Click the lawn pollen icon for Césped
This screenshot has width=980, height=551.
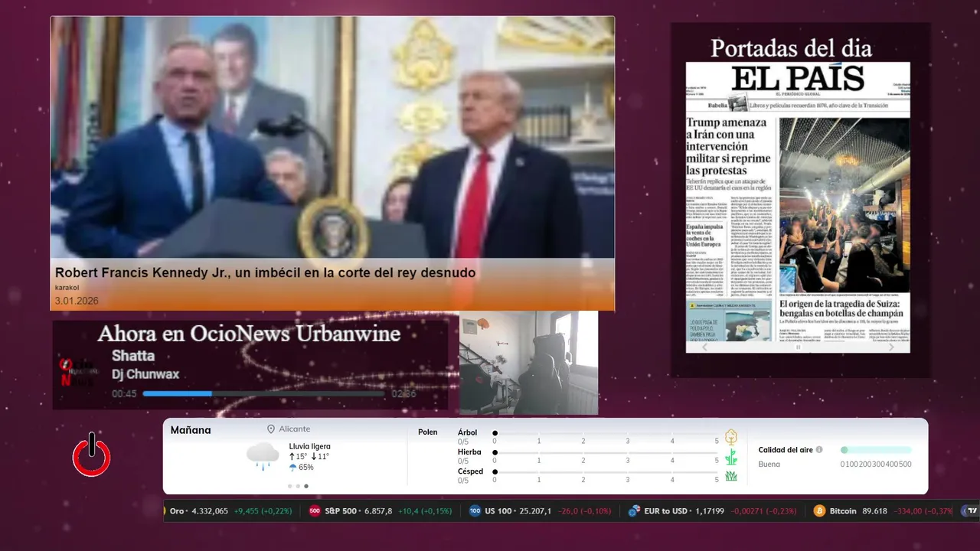(x=731, y=476)
